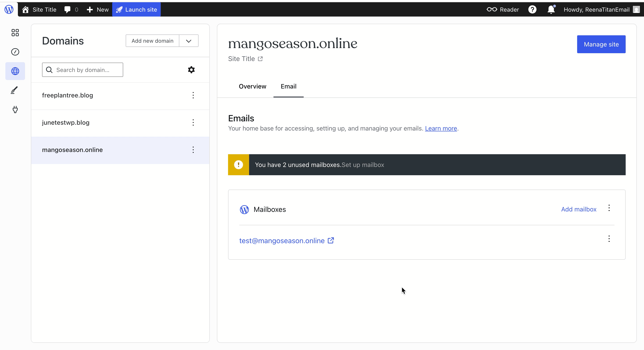Screen dimensions: 644x350
Task: Open domain list settings gear
Action: click(191, 70)
